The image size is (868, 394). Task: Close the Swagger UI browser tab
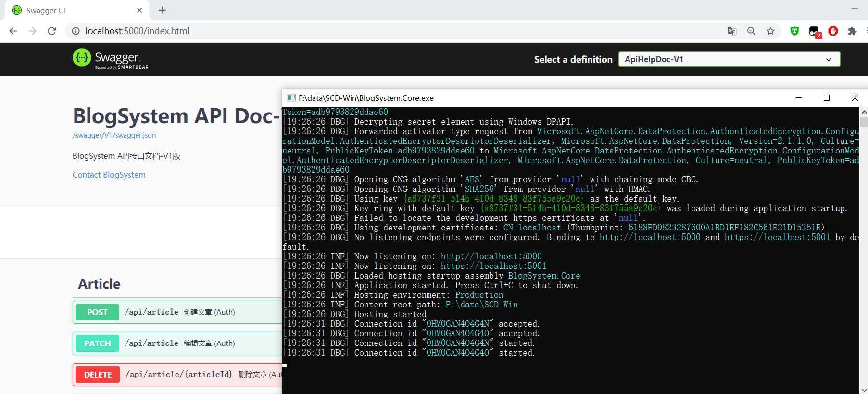click(139, 10)
